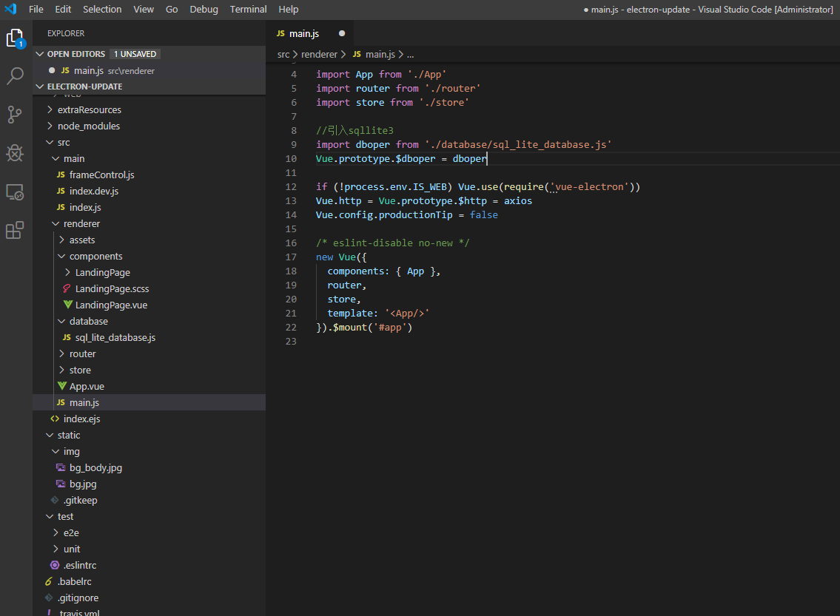Collapse the test folder
The width and height of the screenshot is (840, 616).
50,516
